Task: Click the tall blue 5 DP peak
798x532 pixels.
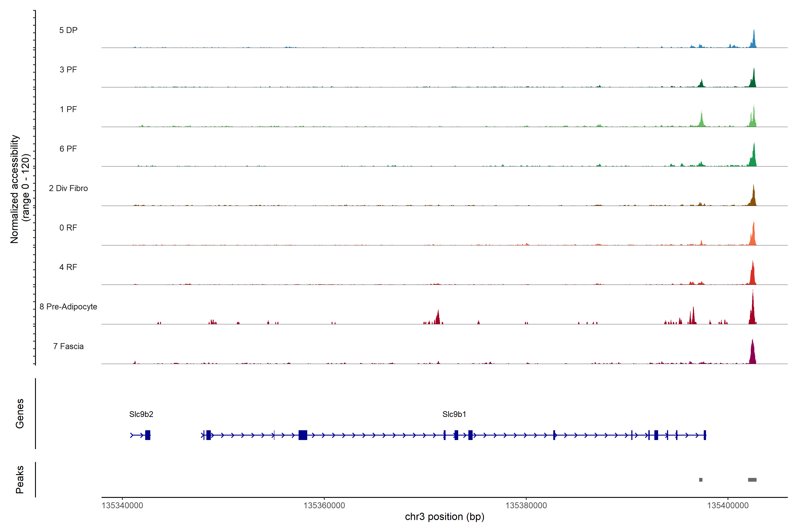Action: pyautogui.click(x=753, y=41)
